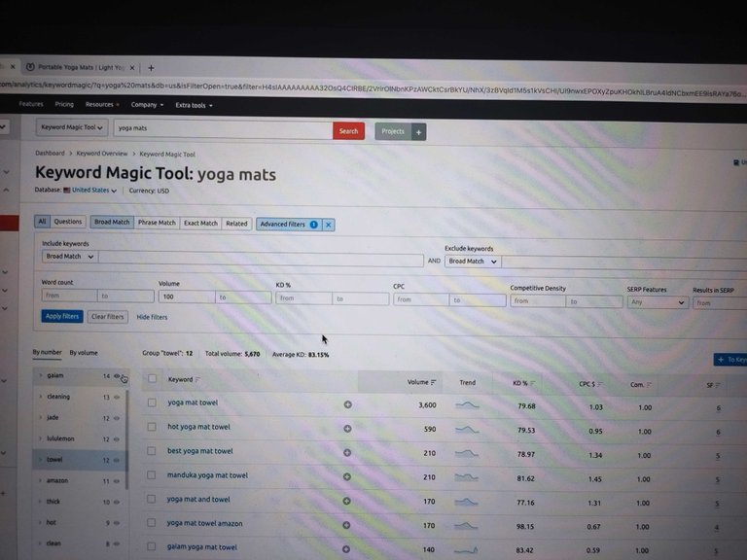Open the Pricing page
747x560 pixels.
click(x=64, y=104)
